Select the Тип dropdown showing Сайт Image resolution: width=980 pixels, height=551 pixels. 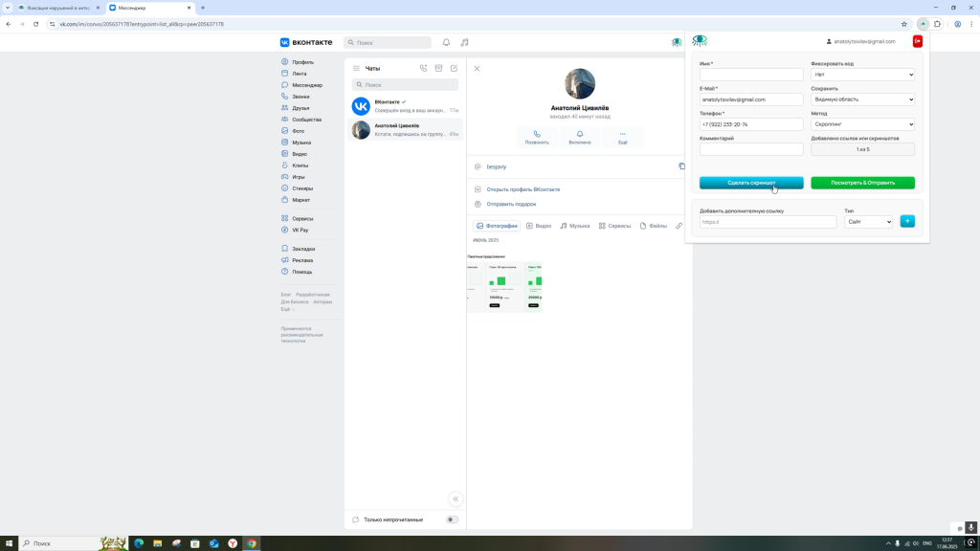point(868,222)
